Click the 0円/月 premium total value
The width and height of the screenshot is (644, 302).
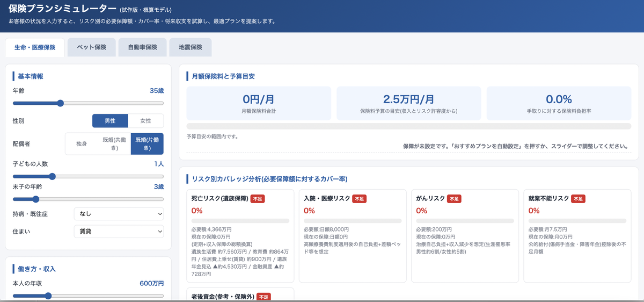259,99
